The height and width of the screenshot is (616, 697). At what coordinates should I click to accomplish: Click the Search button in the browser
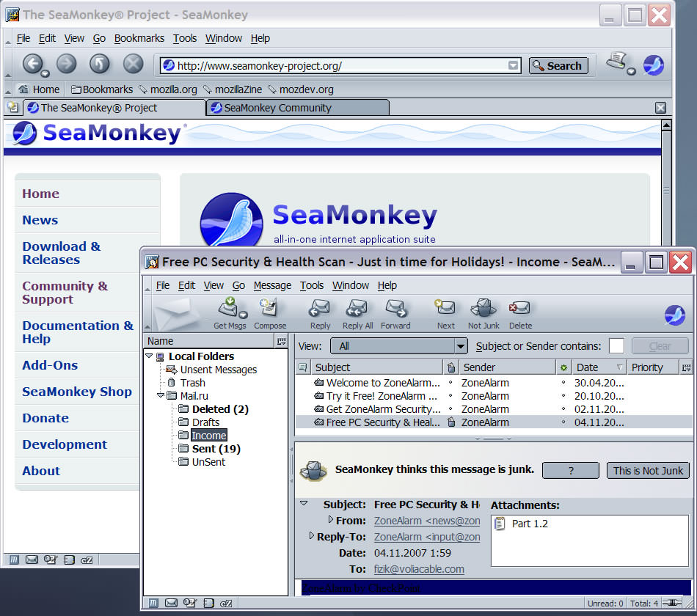pos(558,65)
